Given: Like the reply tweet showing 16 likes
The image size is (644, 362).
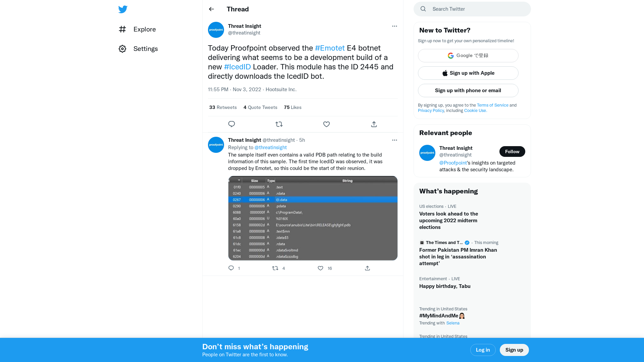Looking at the screenshot, I should [x=320, y=268].
